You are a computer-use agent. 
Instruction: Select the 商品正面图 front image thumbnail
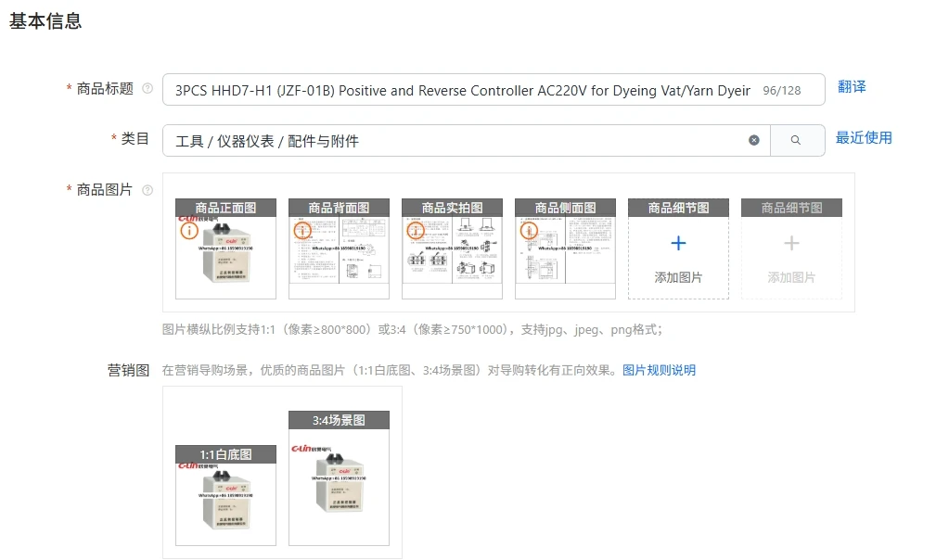point(225,248)
